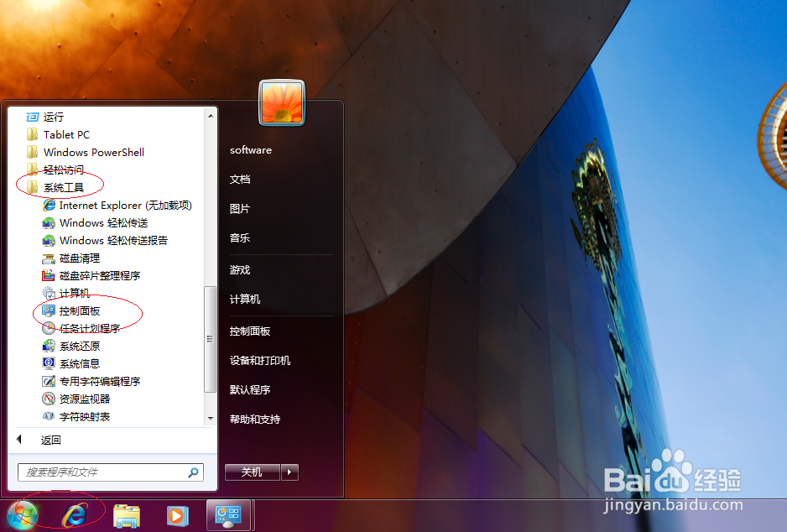Open the 控制面板 icon in the programs list
787x532 pixels.
[x=49, y=311]
